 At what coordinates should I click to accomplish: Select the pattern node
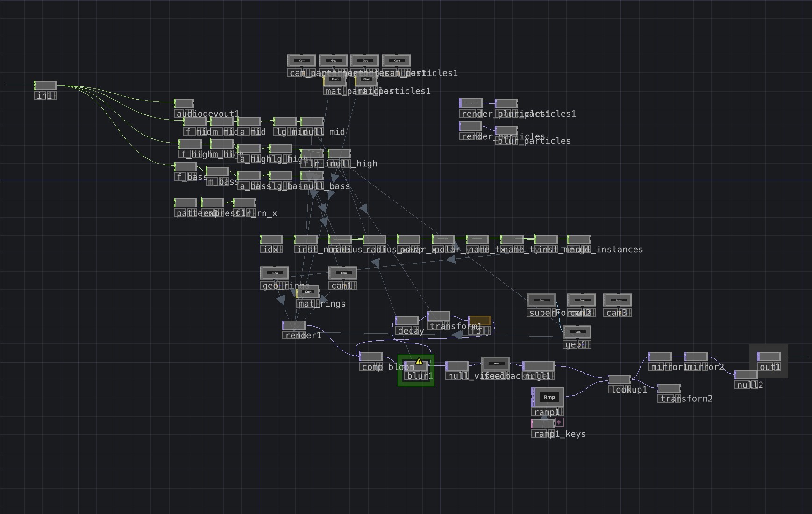(185, 203)
